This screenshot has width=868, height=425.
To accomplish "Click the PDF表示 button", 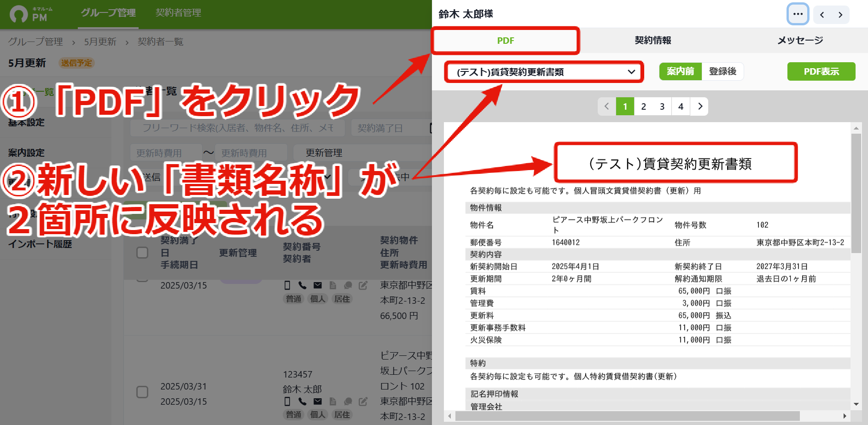I will coord(821,71).
